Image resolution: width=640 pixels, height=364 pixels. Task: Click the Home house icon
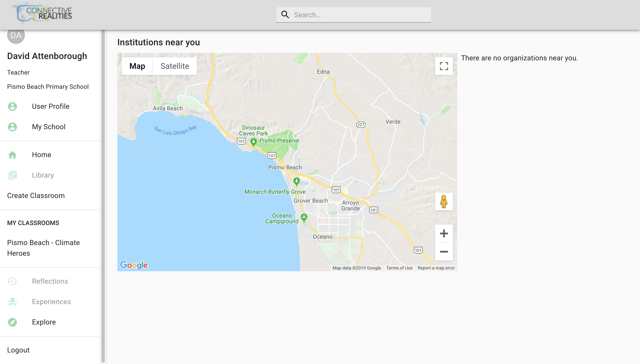[x=12, y=155]
